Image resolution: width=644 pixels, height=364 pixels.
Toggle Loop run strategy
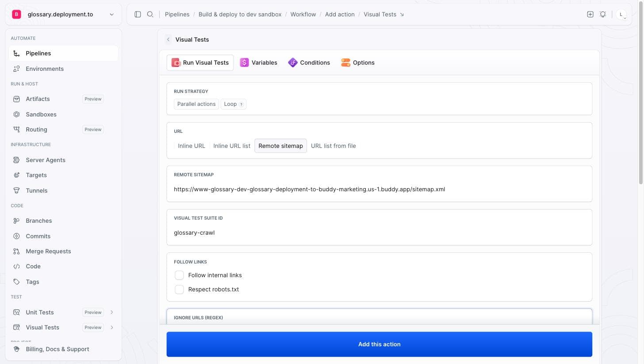coord(233,104)
